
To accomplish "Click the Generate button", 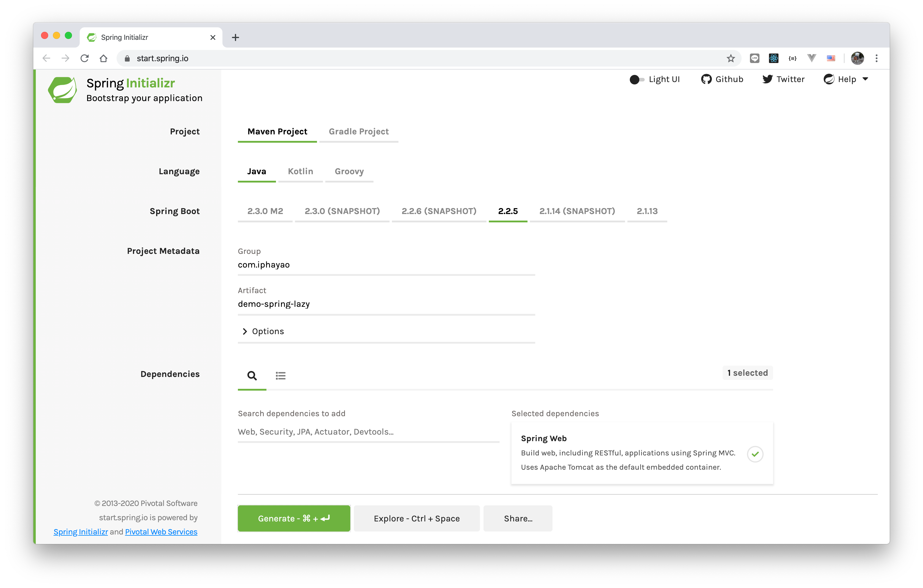I will pos(293,518).
